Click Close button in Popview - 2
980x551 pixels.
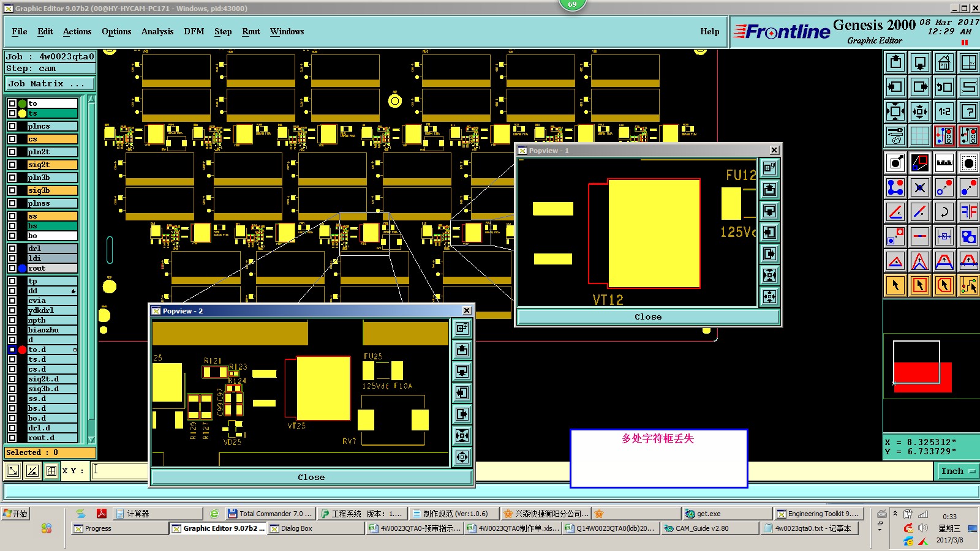[x=311, y=478]
